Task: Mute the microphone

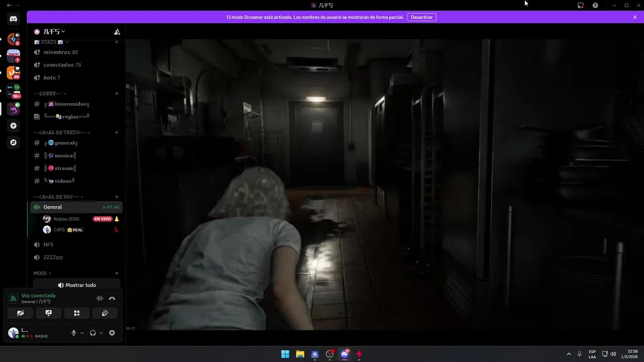Action: (74, 333)
